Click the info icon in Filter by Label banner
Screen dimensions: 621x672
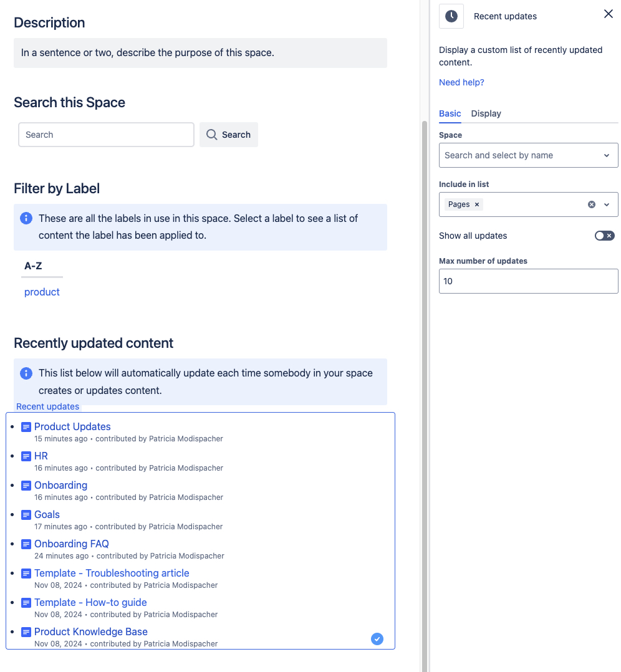click(x=26, y=218)
